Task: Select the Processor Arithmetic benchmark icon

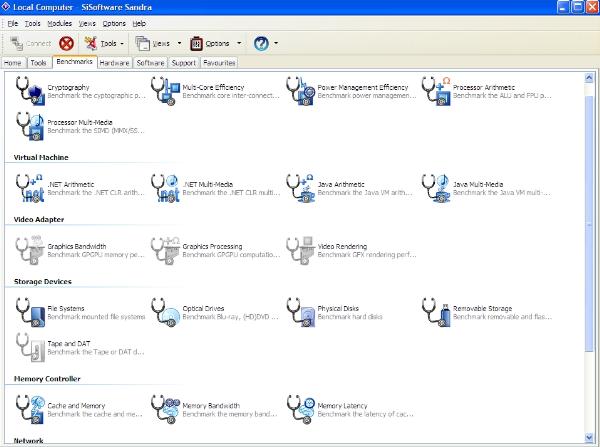Action: click(436, 91)
